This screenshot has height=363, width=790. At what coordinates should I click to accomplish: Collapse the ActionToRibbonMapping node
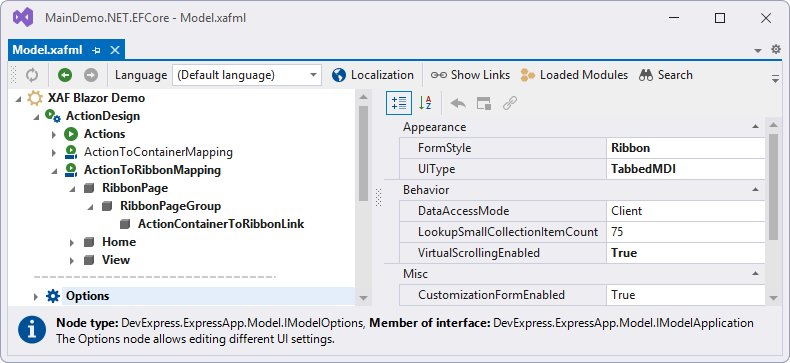coord(55,170)
